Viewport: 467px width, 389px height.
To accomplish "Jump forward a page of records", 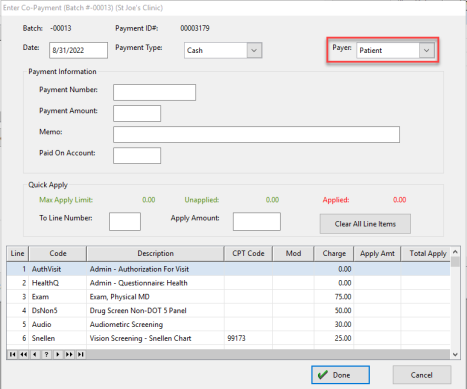I will tap(69, 354).
